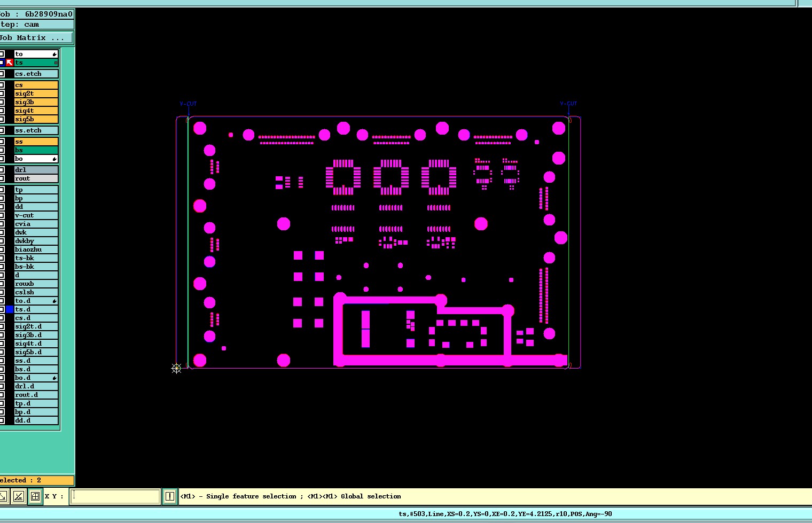
Task: Click inside the X Y coordinate field
Action: [x=115, y=496]
